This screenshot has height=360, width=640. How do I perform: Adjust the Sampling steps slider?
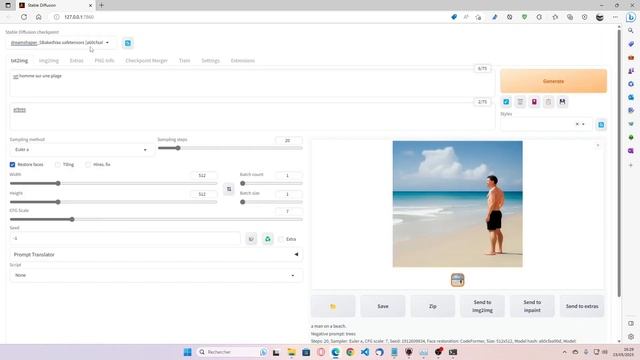click(230, 148)
